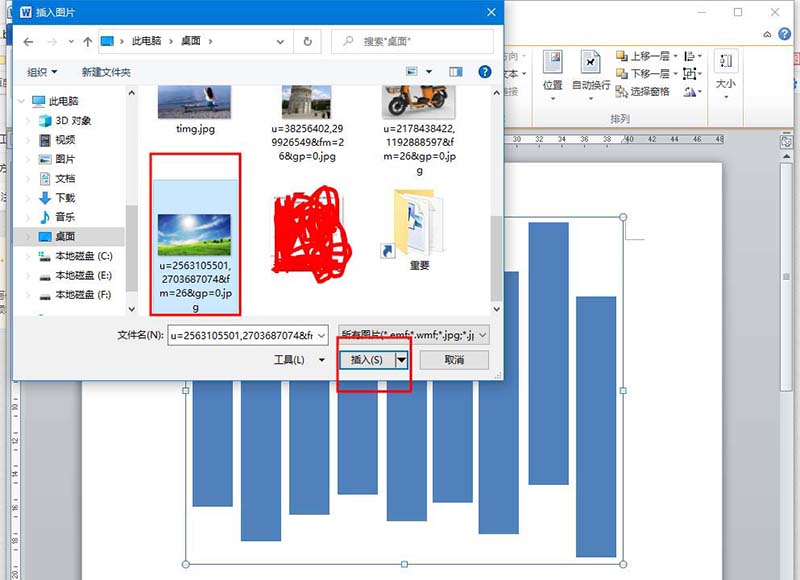Click the Insert button
The image size is (800, 580).
(x=367, y=360)
